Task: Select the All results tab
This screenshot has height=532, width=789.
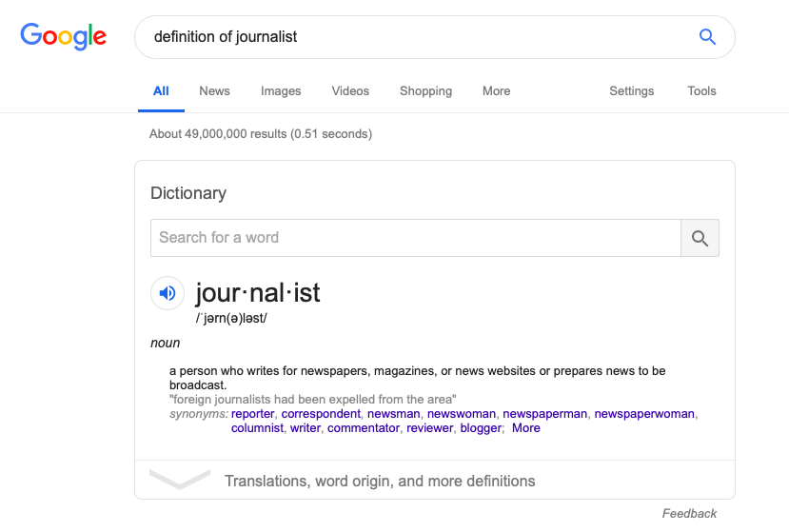Action: (x=161, y=91)
